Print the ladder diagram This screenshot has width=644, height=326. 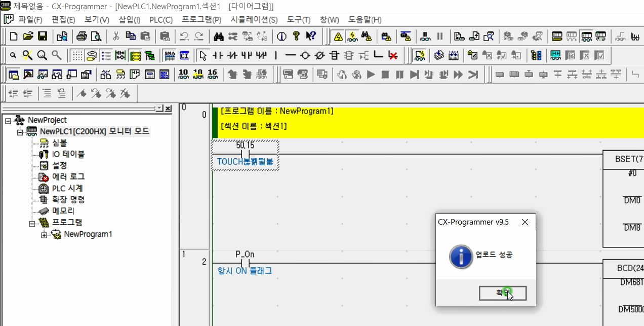click(x=82, y=36)
